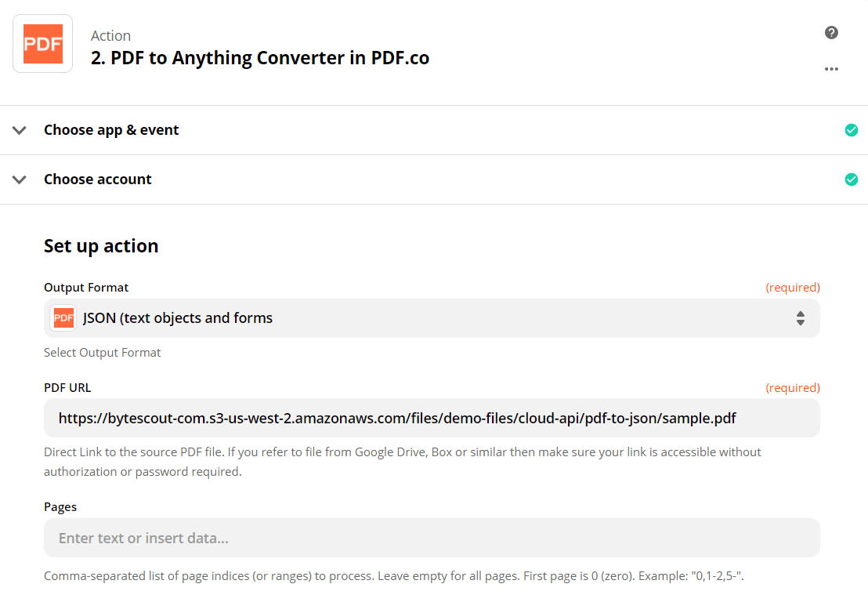Select the Action label's PDF badge icon
This screenshot has width=868, height=602.
42,43
